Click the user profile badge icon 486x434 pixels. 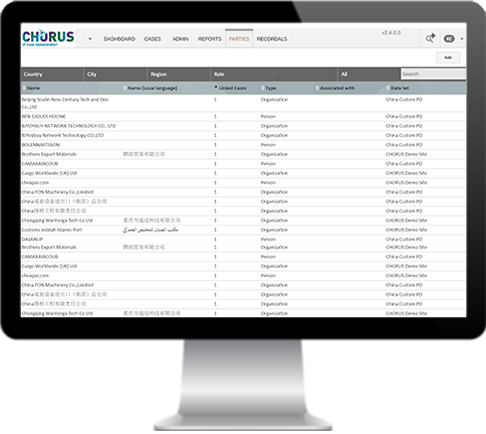tap(449, 39)
